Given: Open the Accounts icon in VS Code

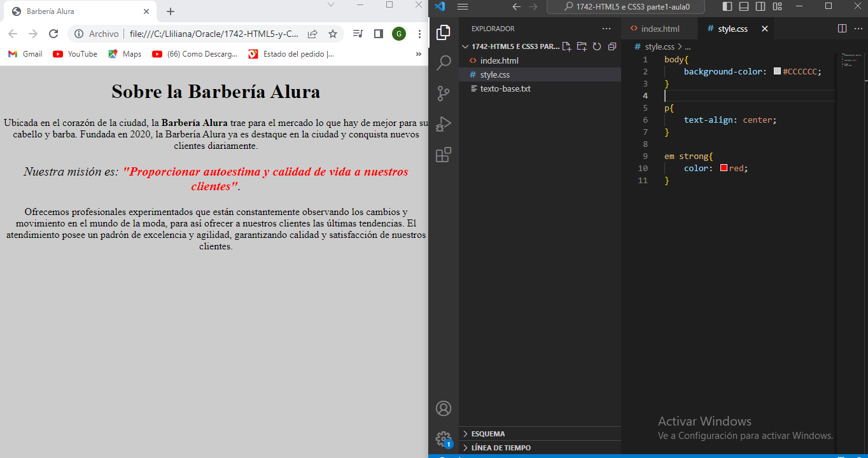Looking at the screenshot, I should (444, 408).
